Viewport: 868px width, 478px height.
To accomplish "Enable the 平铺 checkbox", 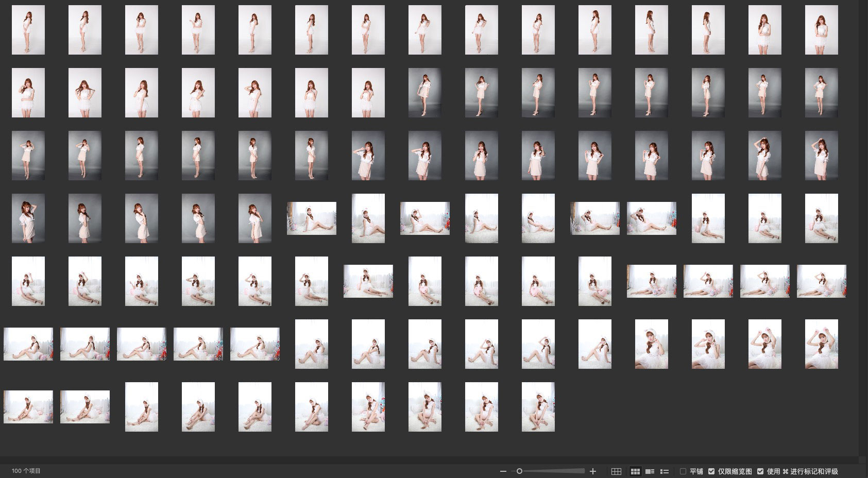I will coord(683,471).
